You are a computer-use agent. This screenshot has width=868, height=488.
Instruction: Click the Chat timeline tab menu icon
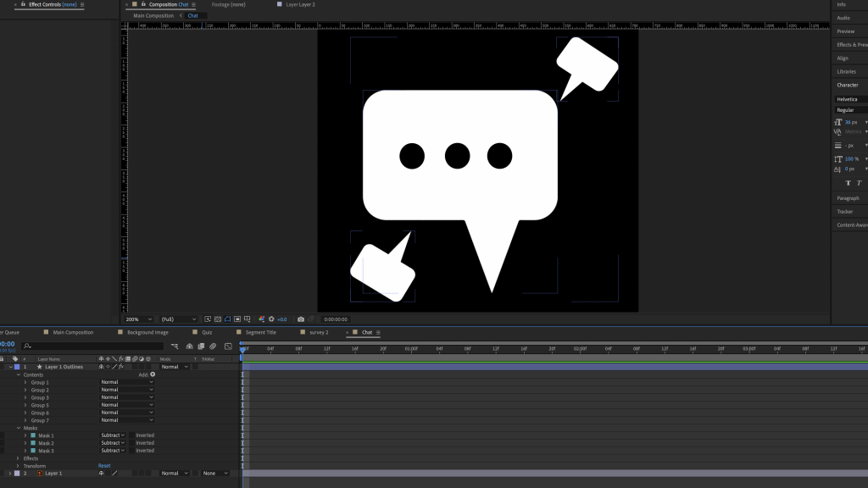378,332
